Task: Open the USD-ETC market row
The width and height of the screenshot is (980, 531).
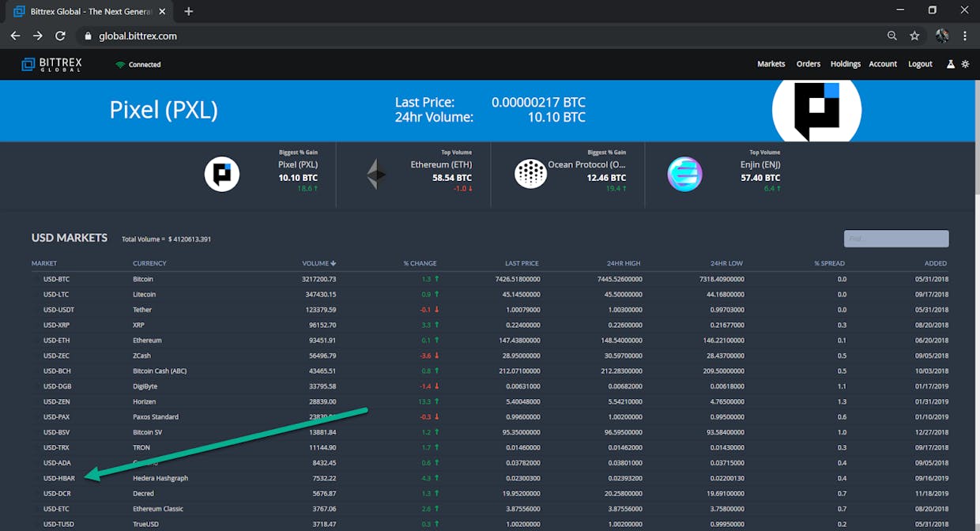Action: pyautogui.click(x=489, y=509)
